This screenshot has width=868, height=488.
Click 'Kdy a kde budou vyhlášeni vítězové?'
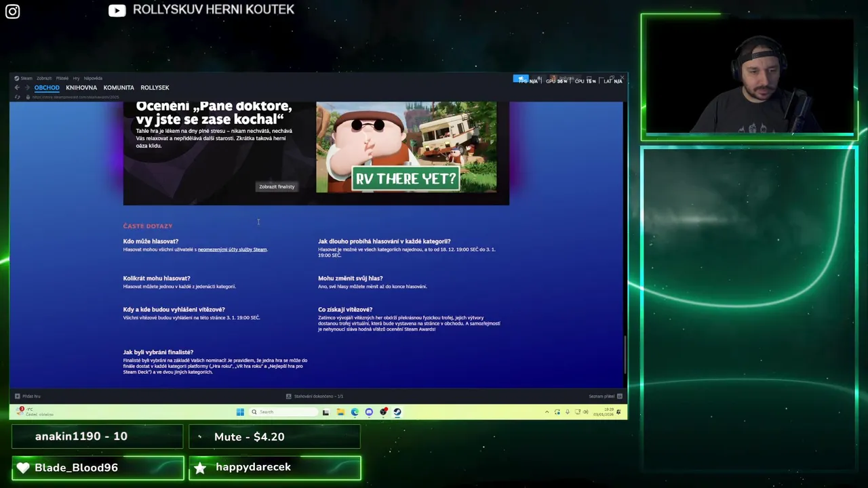click(174, 310)
